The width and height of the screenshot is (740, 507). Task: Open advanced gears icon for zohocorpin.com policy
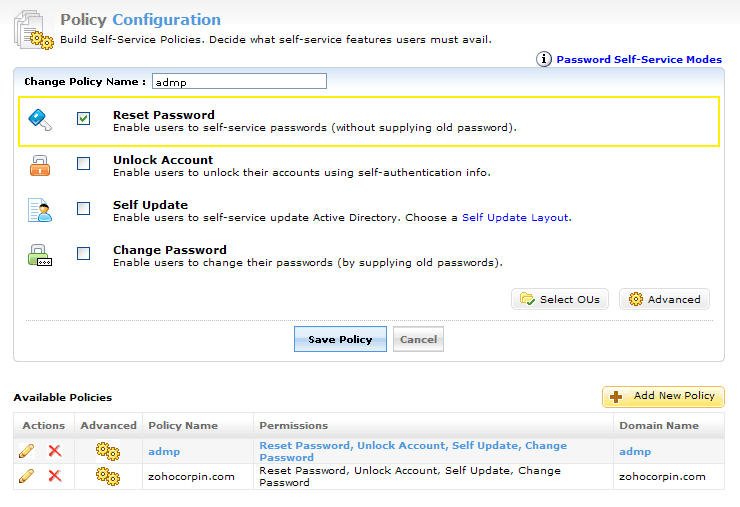pos(108,476)
